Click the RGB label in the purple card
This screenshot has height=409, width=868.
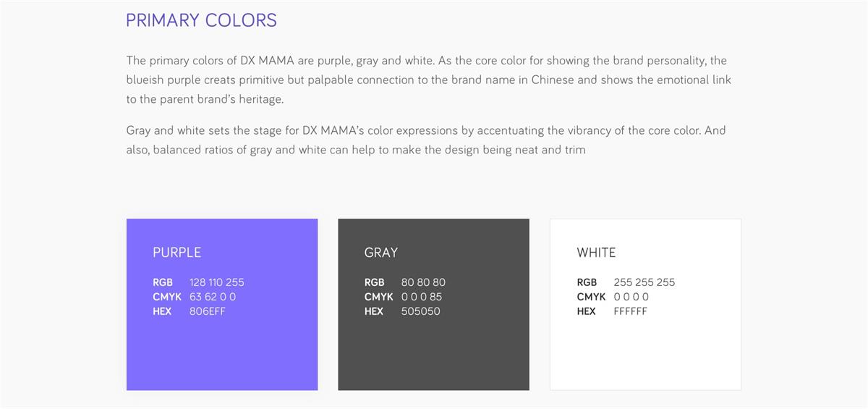pos(163,282)
